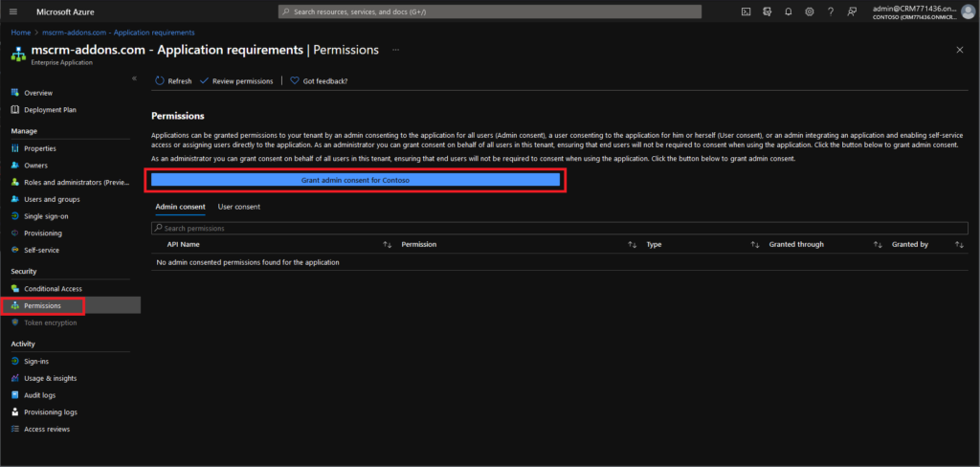The height and width of the screenshot is (467, 980).
Task: Click the Token encryption shield icon
Action: point(15,322)
